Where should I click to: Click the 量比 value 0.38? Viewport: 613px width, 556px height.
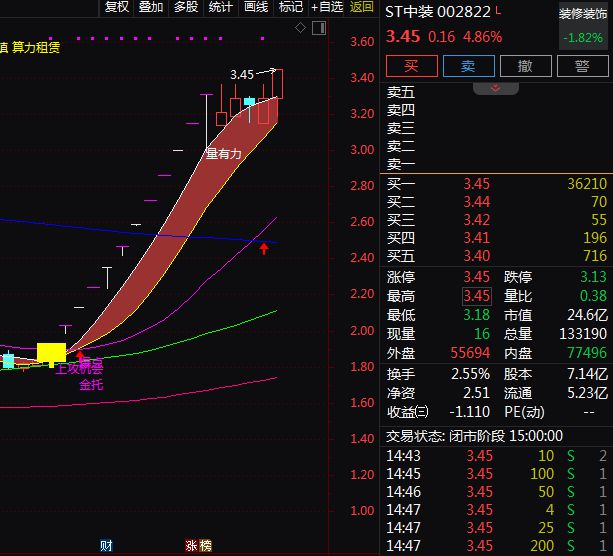click(593, 296)
